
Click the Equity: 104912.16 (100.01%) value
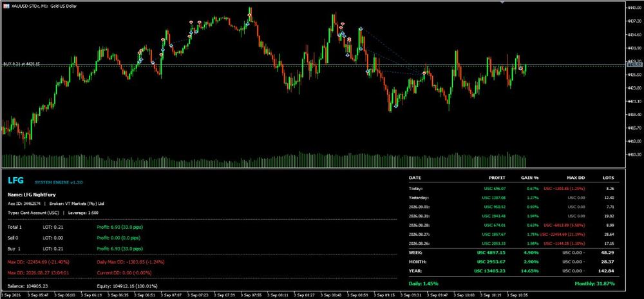click(x=127, y=286)
